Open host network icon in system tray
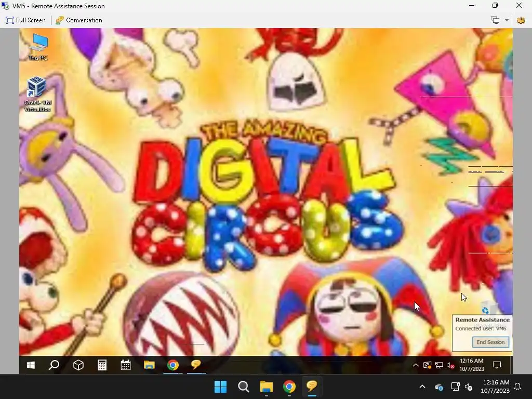This screenshot has height=399, width=532. (455, 387)
